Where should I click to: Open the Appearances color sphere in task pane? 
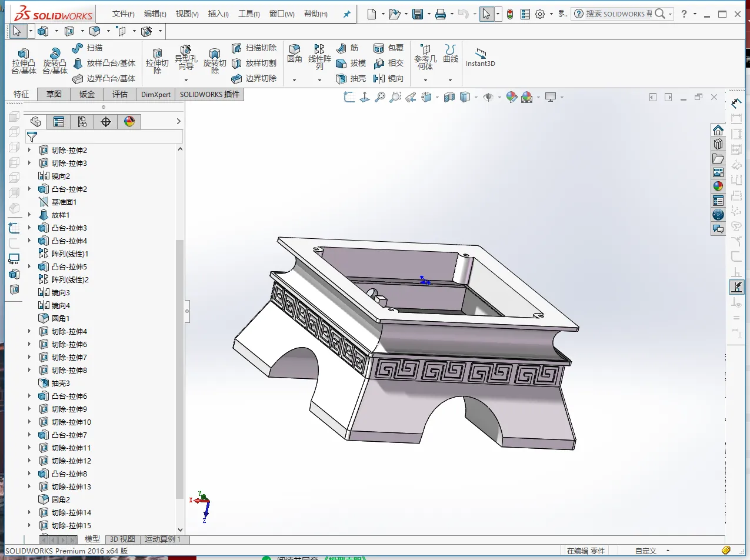(x=718, y=186)
